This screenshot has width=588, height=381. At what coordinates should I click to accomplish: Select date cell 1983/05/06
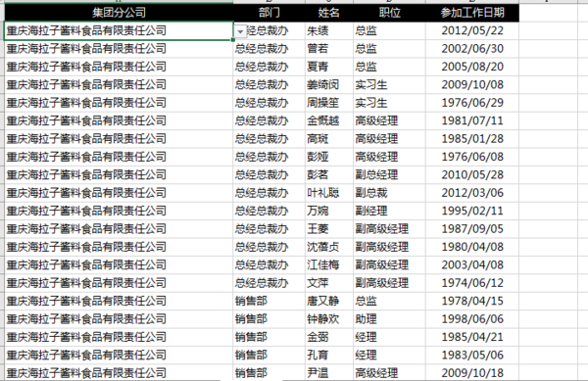point(472,355)
